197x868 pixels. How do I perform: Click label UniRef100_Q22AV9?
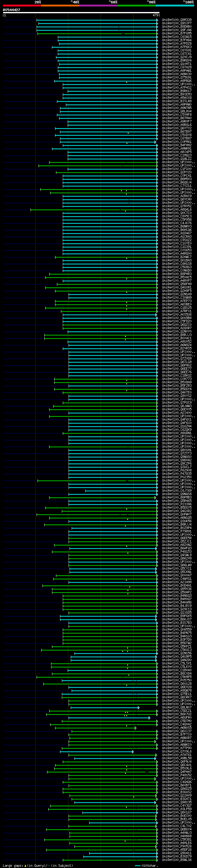tap(177, 795)
